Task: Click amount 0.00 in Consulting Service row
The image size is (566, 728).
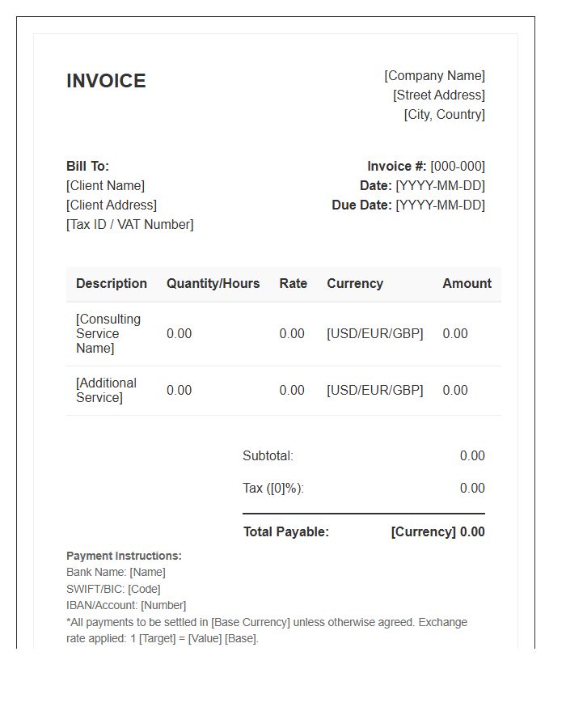Action: pyautogui.click(x=455, y=334)
